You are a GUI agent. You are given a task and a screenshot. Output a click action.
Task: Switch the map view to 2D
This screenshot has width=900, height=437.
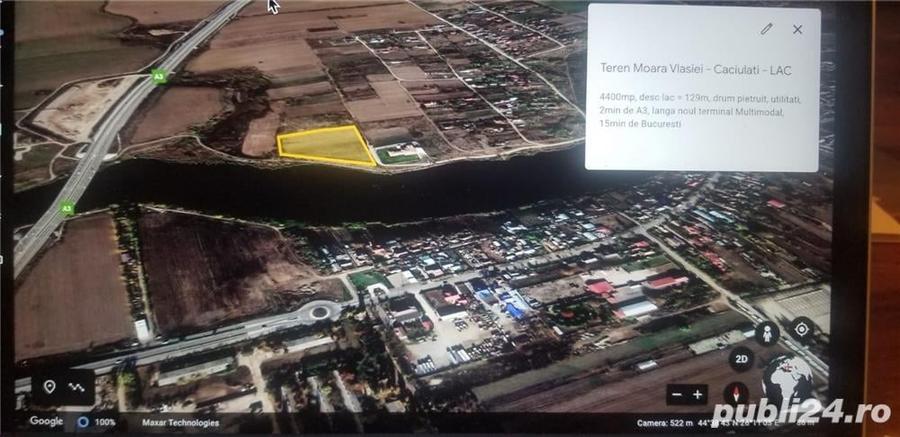point(741,359)
